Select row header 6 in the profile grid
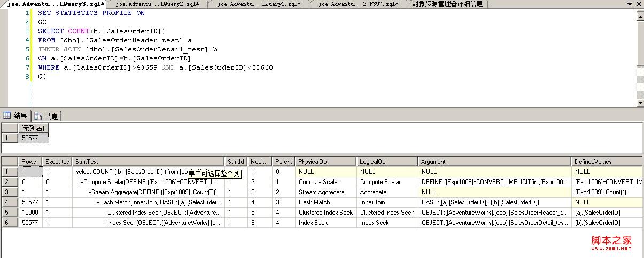This screenshot has height=258, width=644. click(10, 223)
